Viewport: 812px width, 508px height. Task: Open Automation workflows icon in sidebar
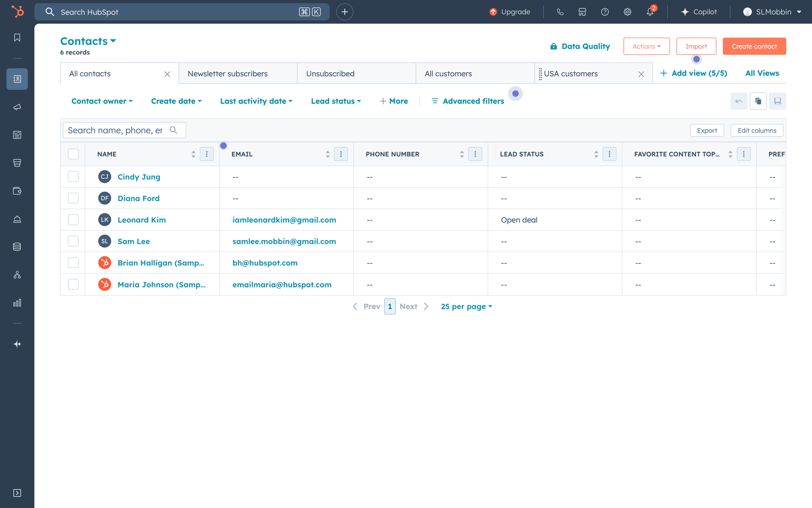tap(17, 275)
